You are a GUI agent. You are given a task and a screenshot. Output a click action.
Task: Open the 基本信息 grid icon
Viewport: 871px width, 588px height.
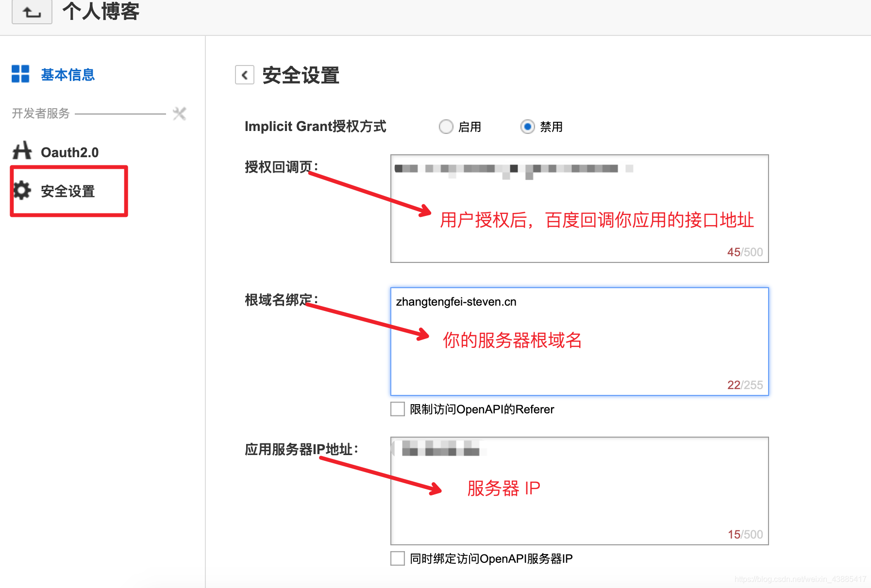20,74
